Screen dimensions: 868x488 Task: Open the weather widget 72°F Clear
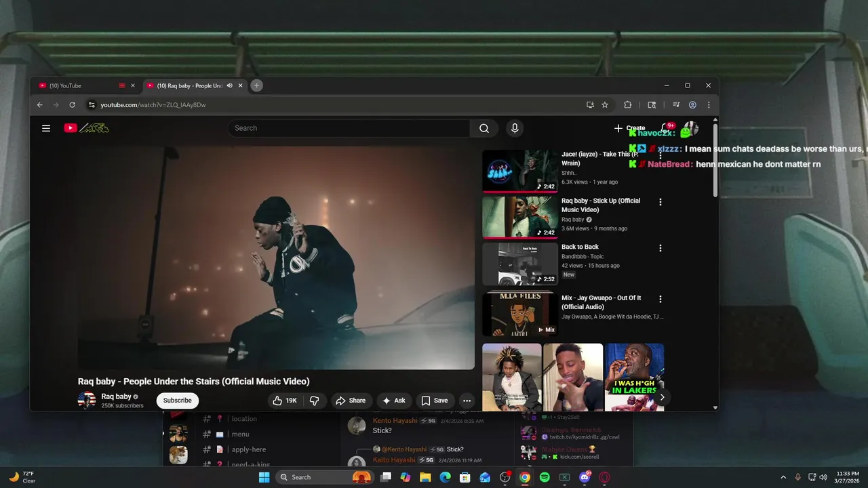coord(22,477)
